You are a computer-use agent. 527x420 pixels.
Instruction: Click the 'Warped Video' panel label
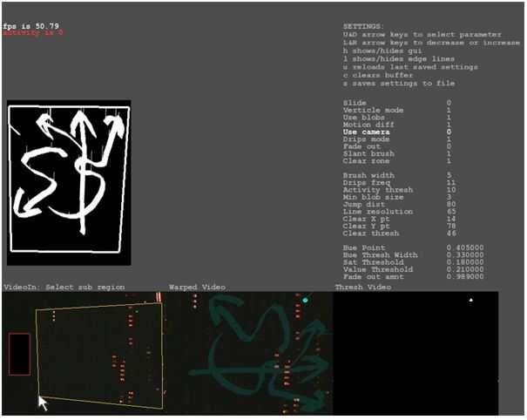tap(197, 288)
